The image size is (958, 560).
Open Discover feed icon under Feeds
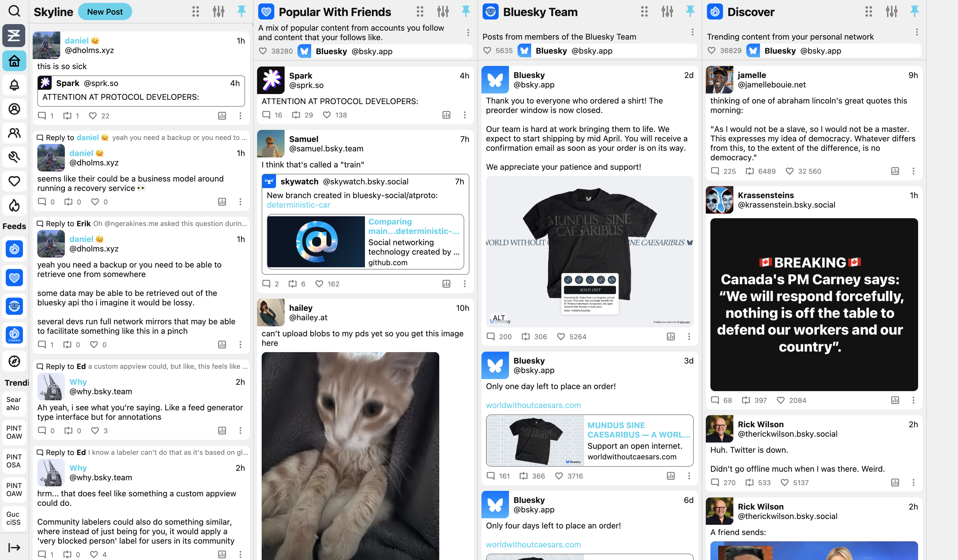click(14, 249)
